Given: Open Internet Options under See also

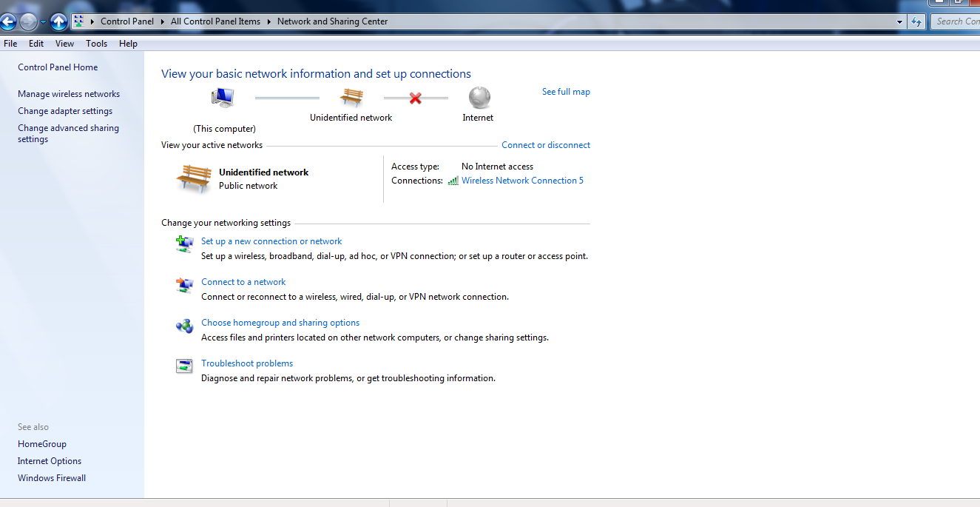Looking at the screenshot, I should point(50,461).
